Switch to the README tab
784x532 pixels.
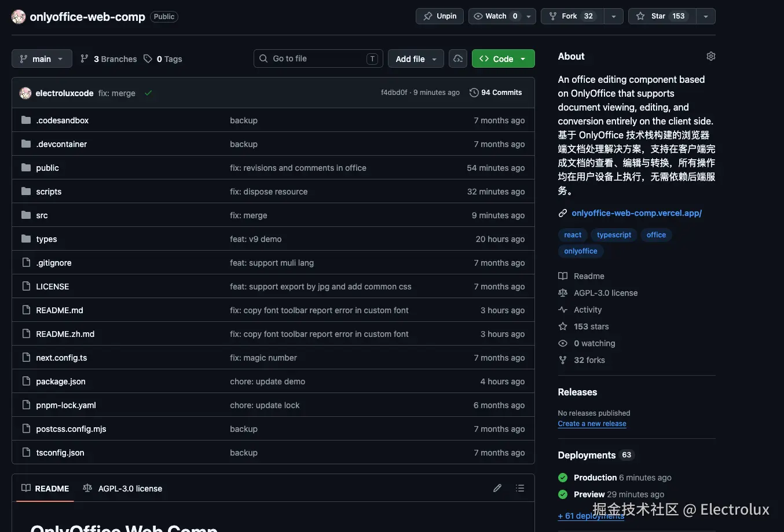click(x=45, y=488)
